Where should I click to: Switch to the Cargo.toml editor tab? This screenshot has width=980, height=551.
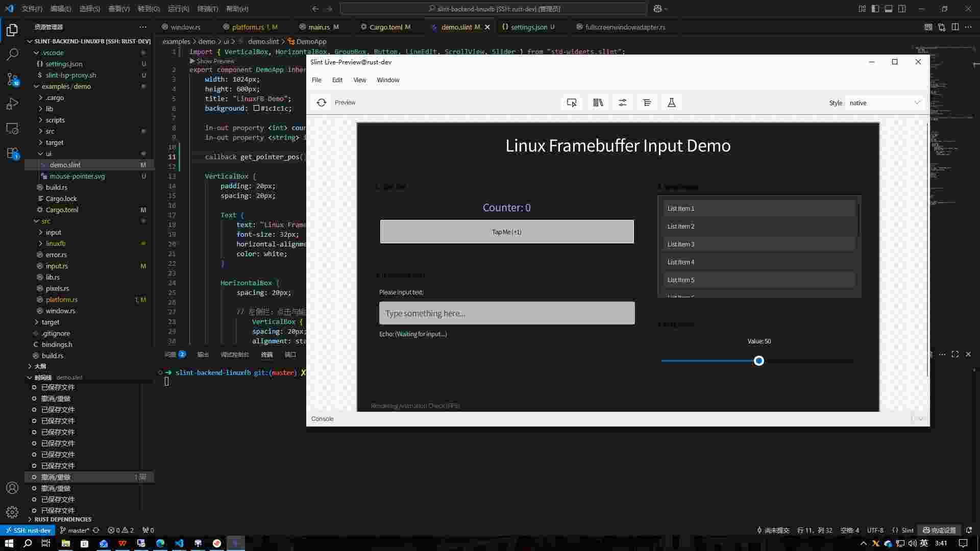(385, 27)
